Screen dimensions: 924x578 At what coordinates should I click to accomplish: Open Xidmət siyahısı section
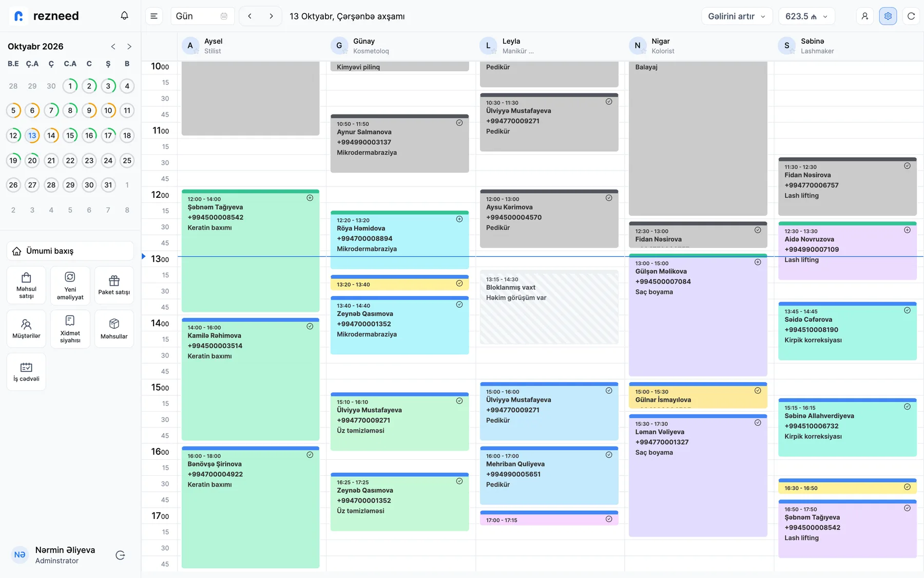click(70, 329)
